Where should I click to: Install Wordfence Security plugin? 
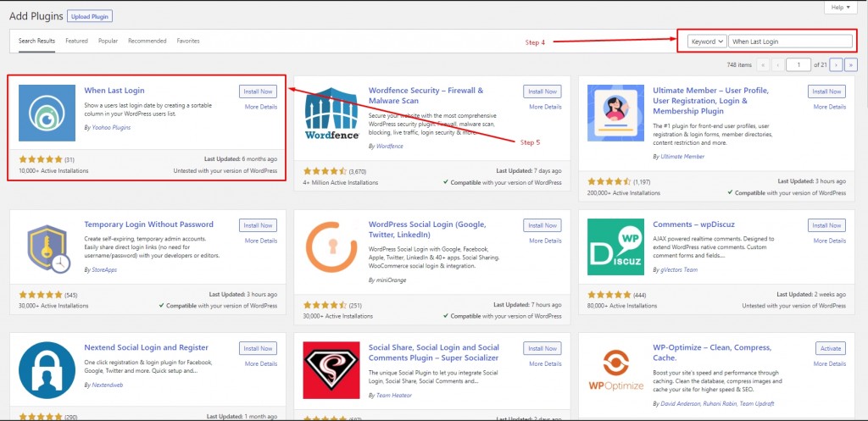pyautogui.click(x=542, y=91)
